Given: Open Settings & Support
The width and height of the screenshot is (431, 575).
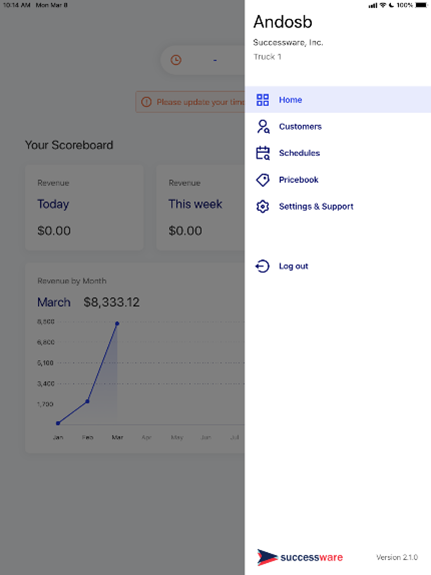Looking at the screenshot, I should tap(338, 206).
